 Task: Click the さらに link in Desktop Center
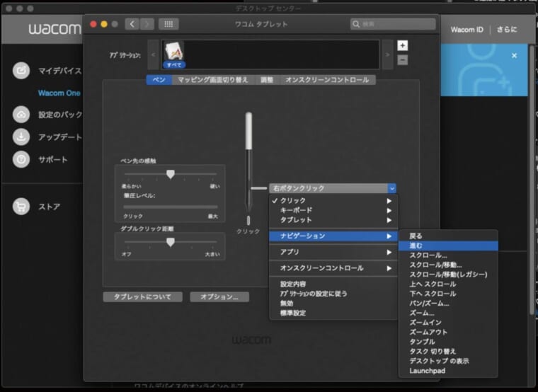507,30
